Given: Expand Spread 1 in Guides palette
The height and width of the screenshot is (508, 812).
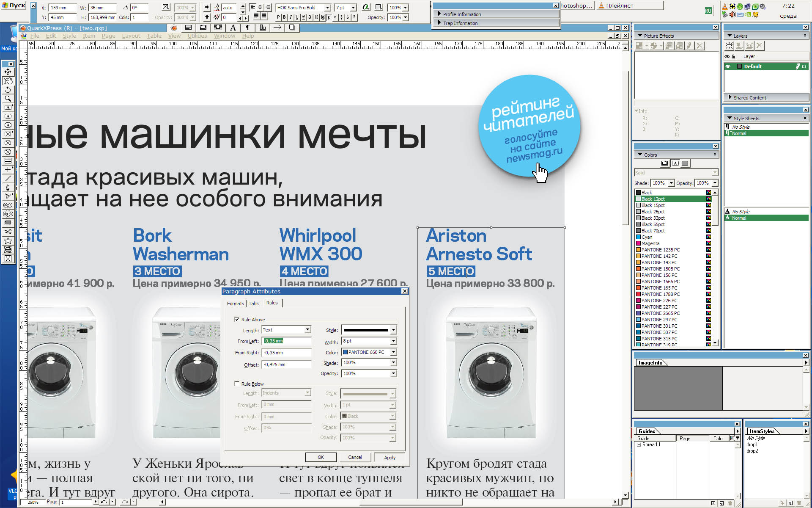Looking at the screenshot, I should pyautogui.click(x=639, y=444).
